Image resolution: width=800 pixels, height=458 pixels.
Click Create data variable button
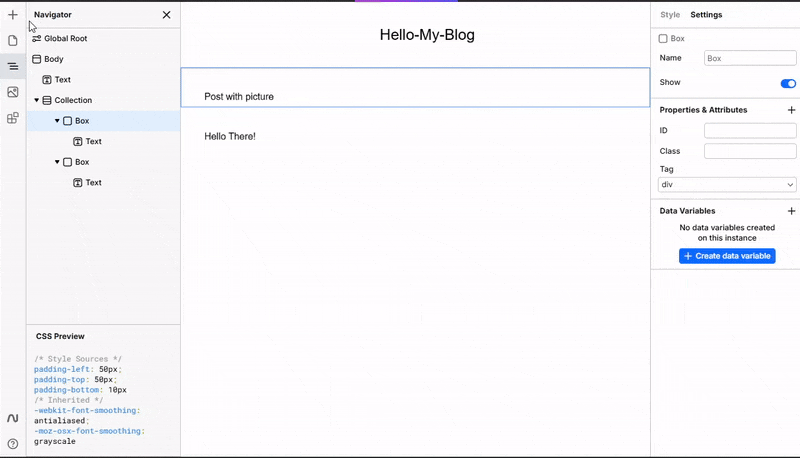coord(727,256)
